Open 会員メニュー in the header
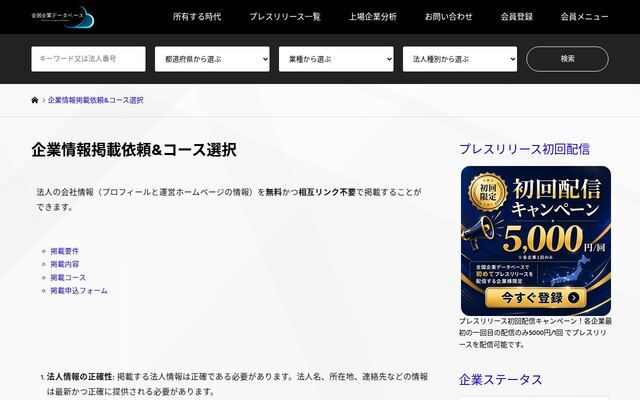The image size is (640, 400). [584, 17]
